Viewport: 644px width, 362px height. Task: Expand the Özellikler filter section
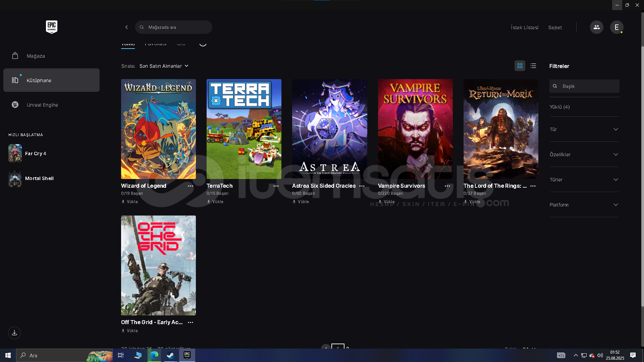click(584, 155)
